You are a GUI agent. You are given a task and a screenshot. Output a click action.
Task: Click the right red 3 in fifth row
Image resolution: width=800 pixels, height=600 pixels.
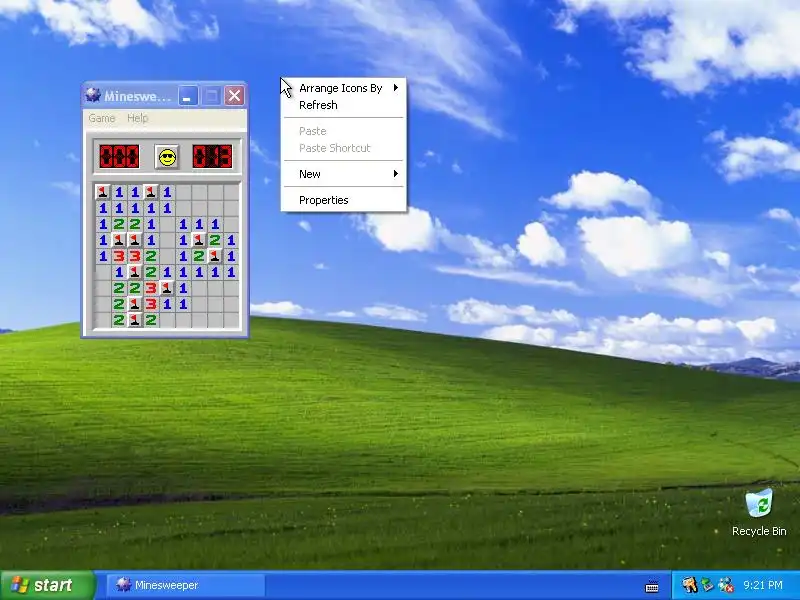[135, 256]
